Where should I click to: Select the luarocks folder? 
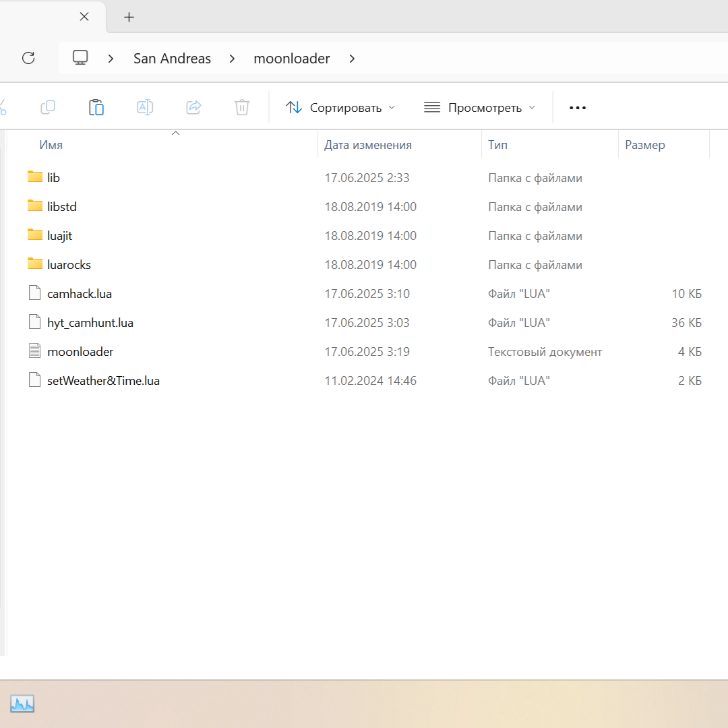point(69,265)
